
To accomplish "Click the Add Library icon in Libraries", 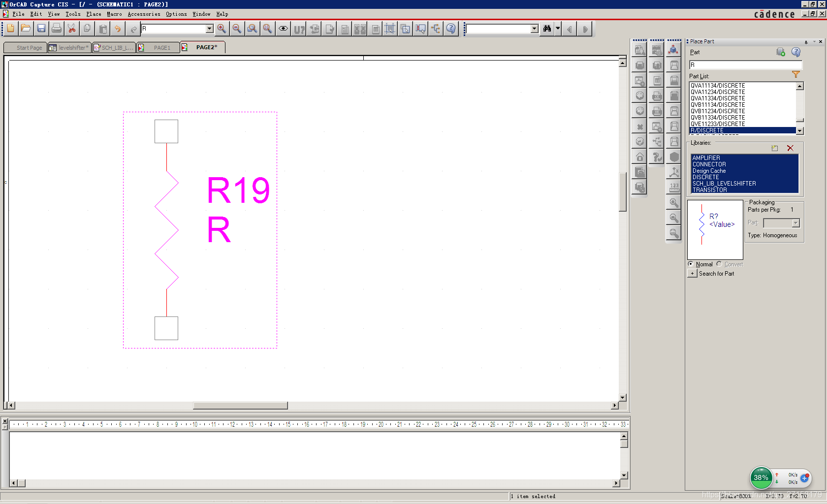I will (x=775, y=148).
